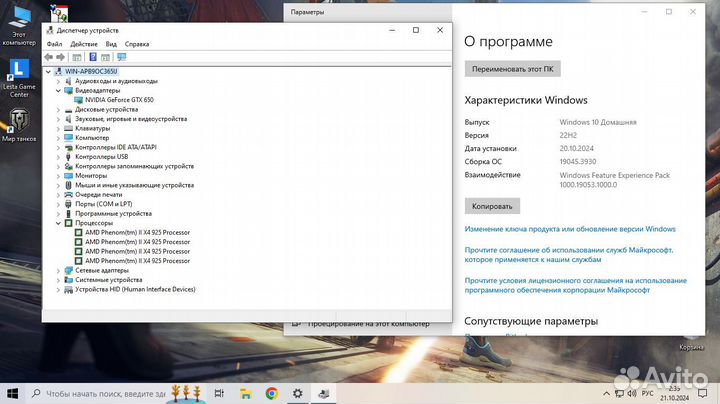The width and height of the screenshot is (720, 404).
Task: Expand Мыши и иные указывающие устройства node
Action: tap(58, 185)
